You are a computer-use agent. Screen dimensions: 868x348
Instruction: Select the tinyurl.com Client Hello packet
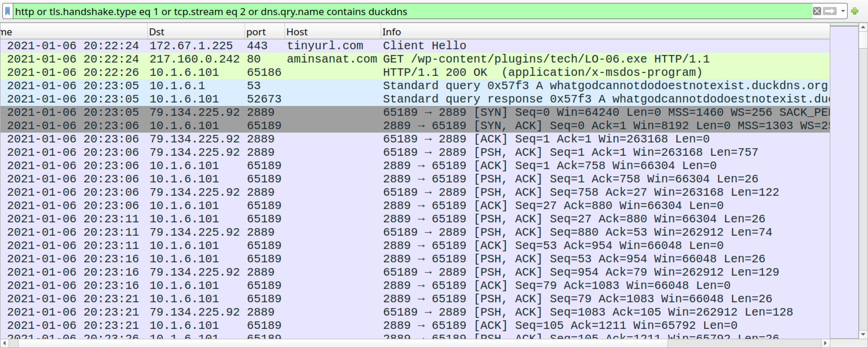415,45
